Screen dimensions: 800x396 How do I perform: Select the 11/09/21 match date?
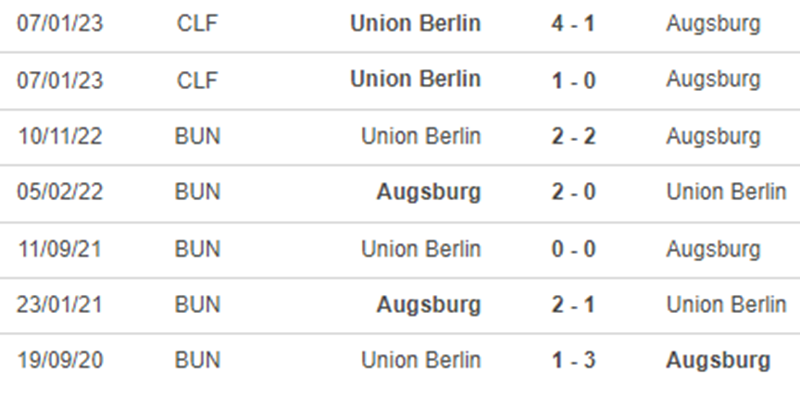point(60,249)
